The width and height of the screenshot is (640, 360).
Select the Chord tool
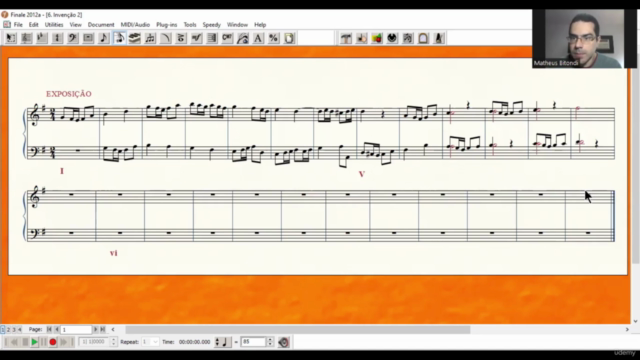[x=227, y=38]
